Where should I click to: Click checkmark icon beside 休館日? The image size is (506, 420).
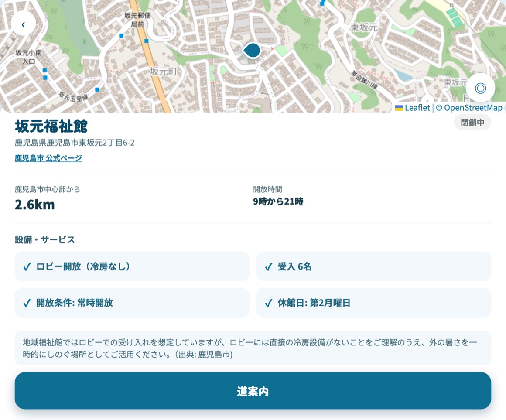pyautogui.click(x=269, y=303)
